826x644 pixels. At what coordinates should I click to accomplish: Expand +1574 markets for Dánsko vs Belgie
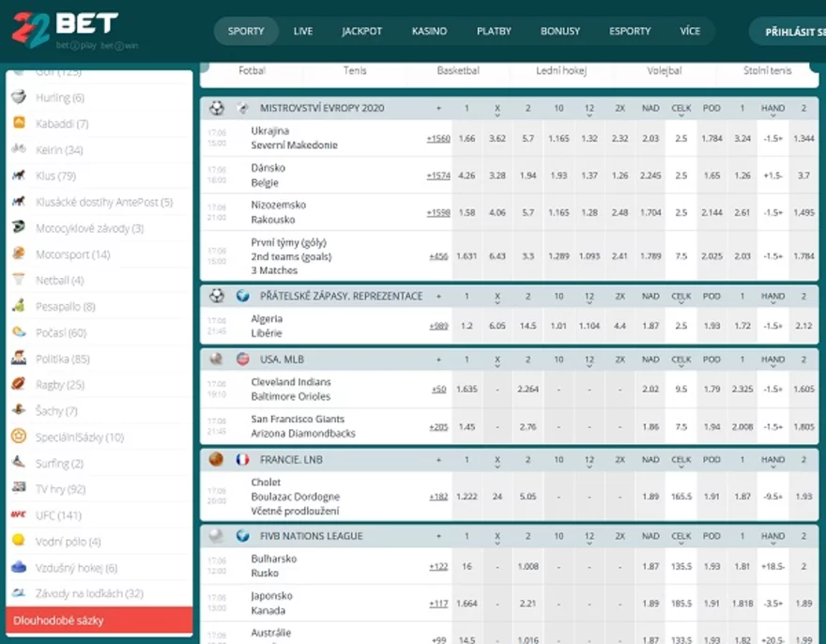coord(438,176)
